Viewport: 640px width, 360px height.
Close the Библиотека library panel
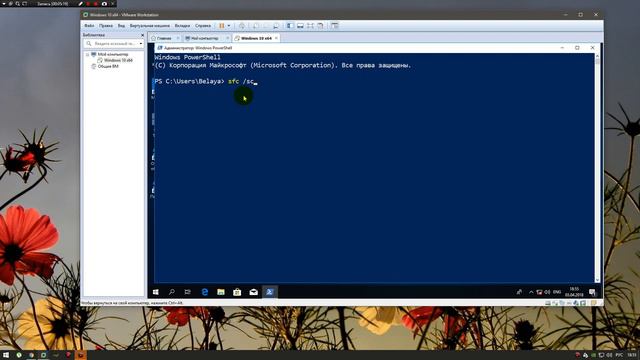[x=142, y=35]
